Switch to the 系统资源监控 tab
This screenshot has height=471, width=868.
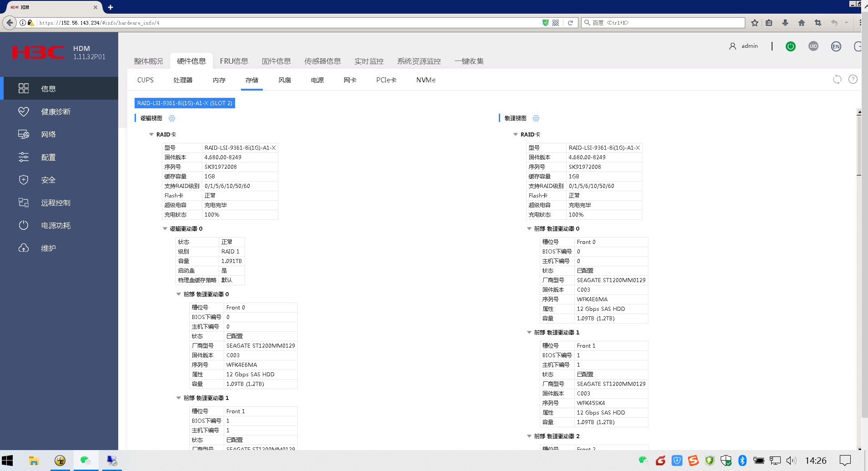[x=419, y=61]
